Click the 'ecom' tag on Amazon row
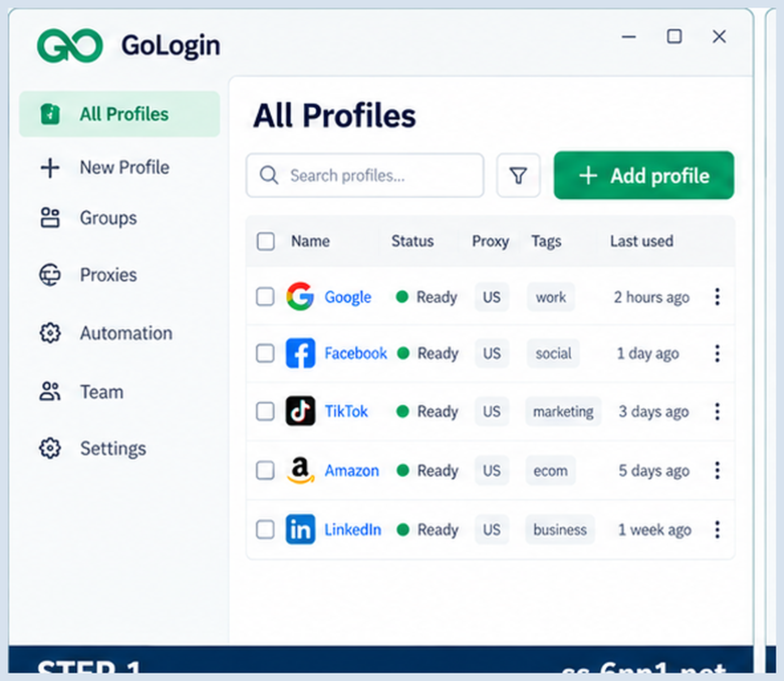Screen dimensions: 784x681 point(550,470)
